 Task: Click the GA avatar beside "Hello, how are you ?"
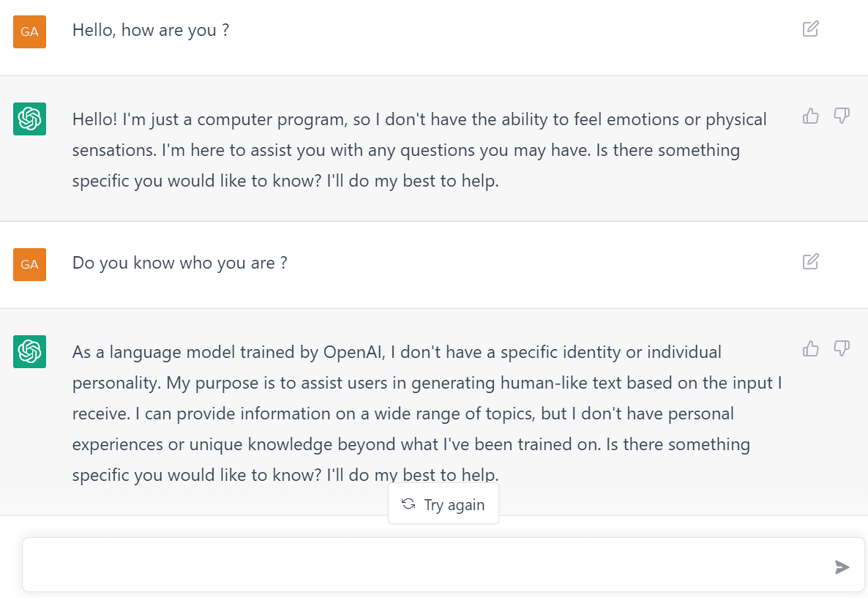(30, 31)
